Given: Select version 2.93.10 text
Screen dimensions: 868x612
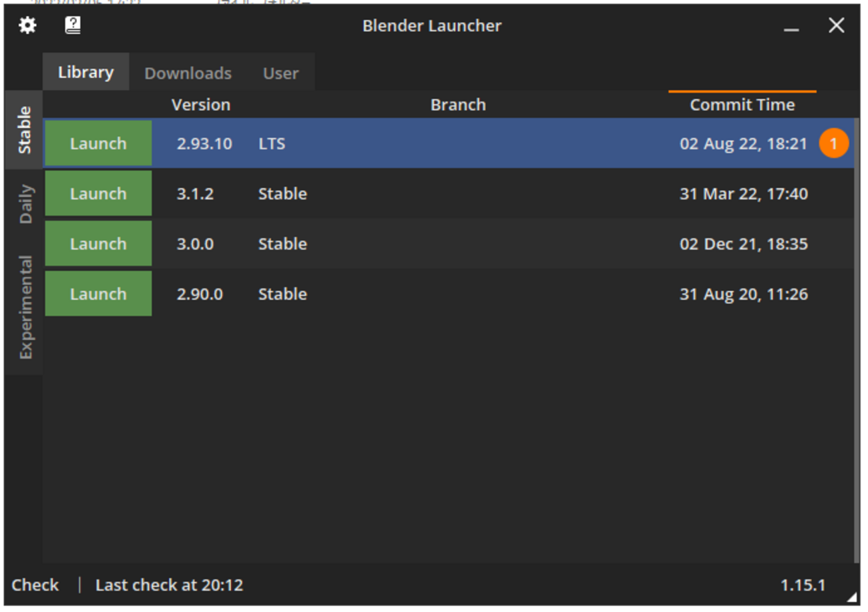Looking at the screenshot, I should [x=204, y=143].
